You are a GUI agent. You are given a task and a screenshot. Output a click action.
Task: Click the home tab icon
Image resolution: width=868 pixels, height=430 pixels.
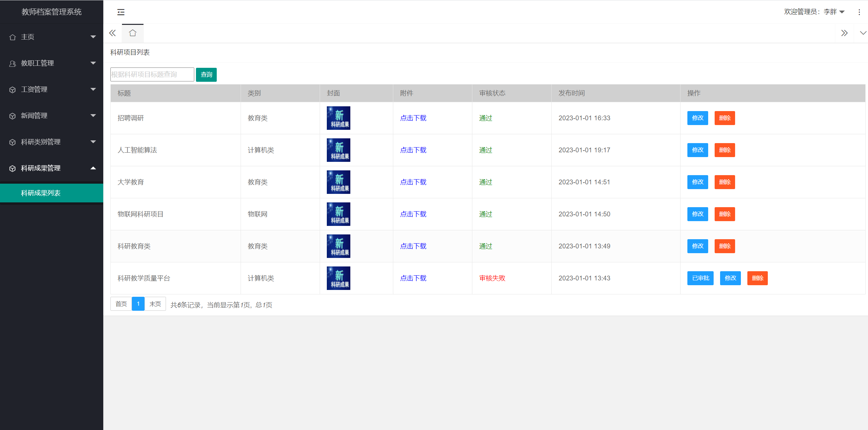(133, 33)
